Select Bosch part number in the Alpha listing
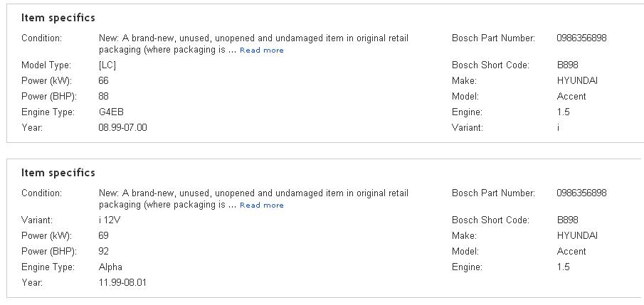This screenshot has width=644, height=305. click(x=581, y=193)
